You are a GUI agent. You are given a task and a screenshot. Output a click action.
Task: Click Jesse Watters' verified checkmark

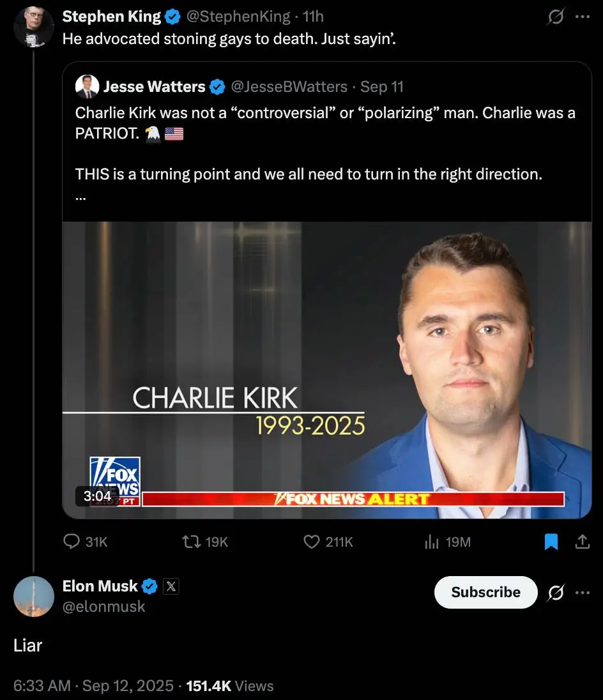(218, 86)
